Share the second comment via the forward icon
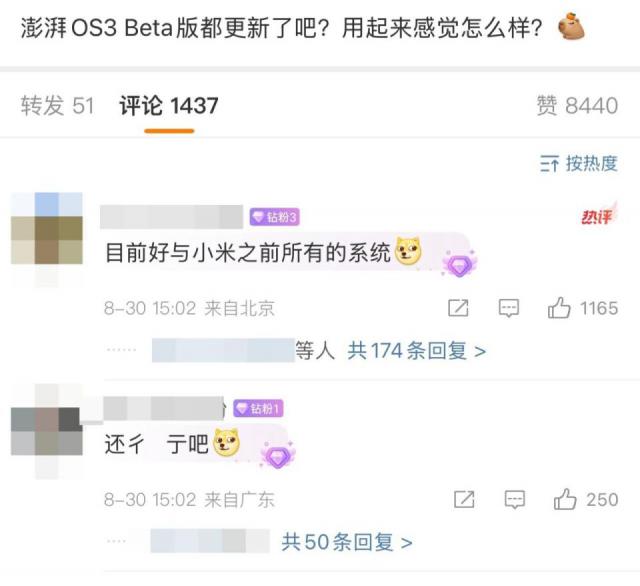Screen dimensions: 640x586 464,499
